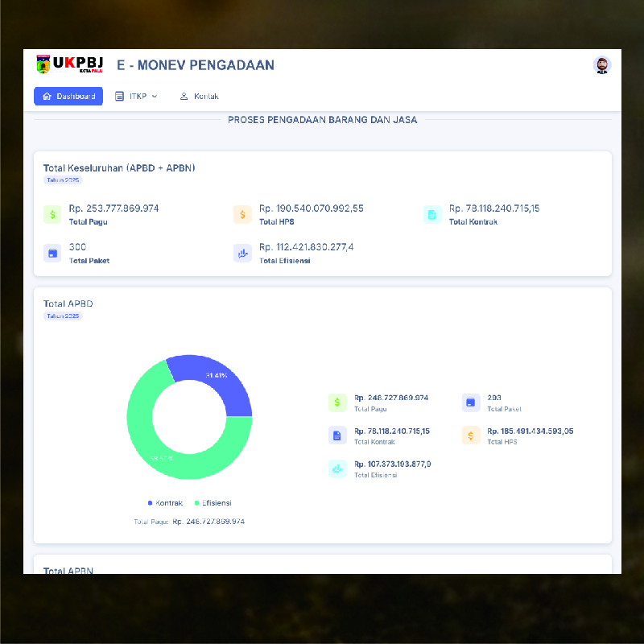Open the user avatar profile menu
644x644 pixels.
click(x=601, y=65)
